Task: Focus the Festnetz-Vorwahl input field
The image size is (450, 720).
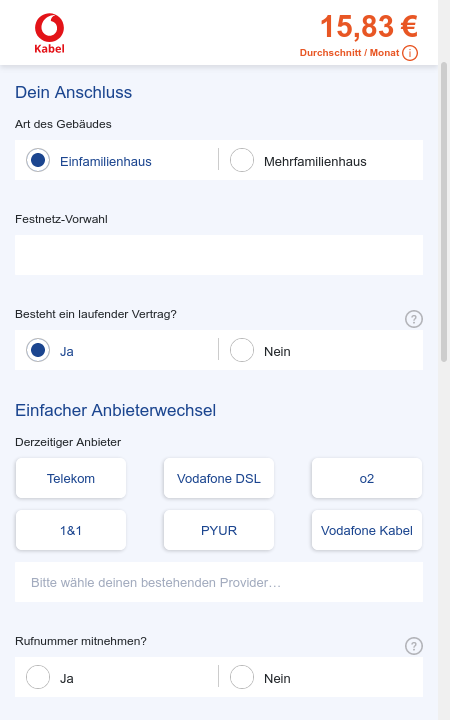Action: (219, 255)
